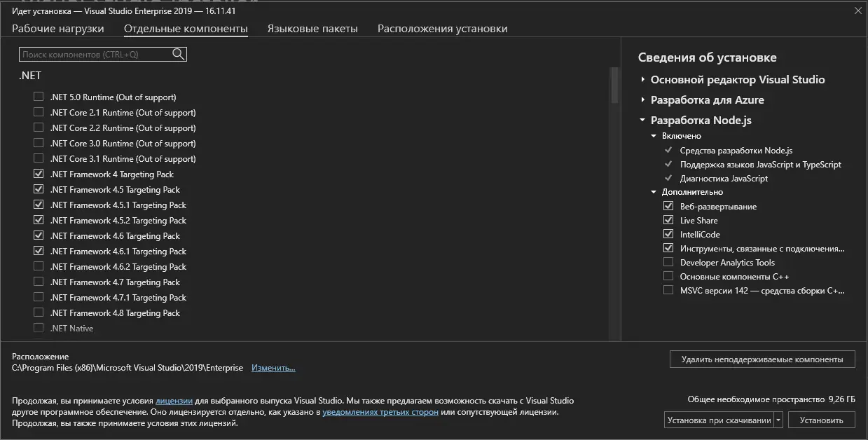Screen dimensions: 868x440
Task: Click the search magnifier icon
Action: coord(178,55)
